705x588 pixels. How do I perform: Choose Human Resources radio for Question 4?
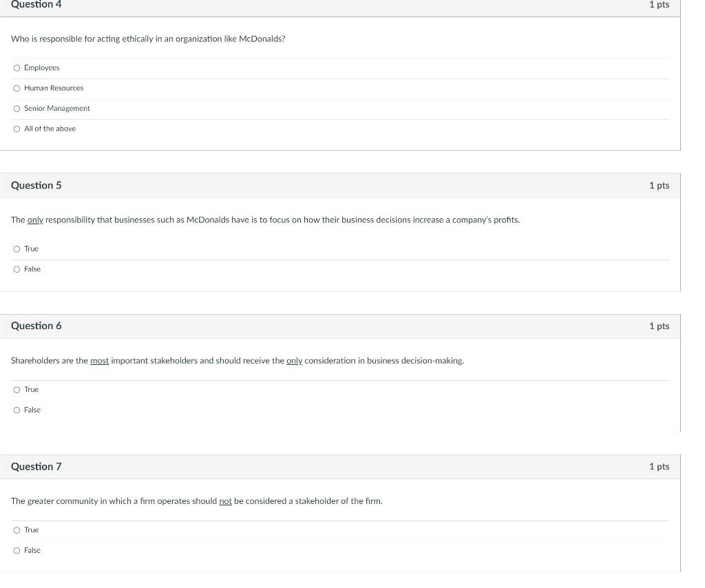[17, 88]
